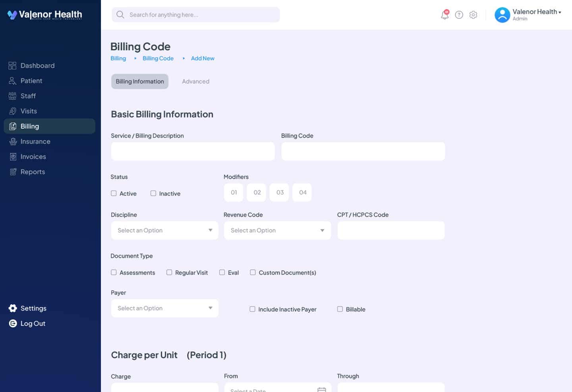572x392 pixels.
Task: Click the search box at top
Action: click(x=196, y=15)
